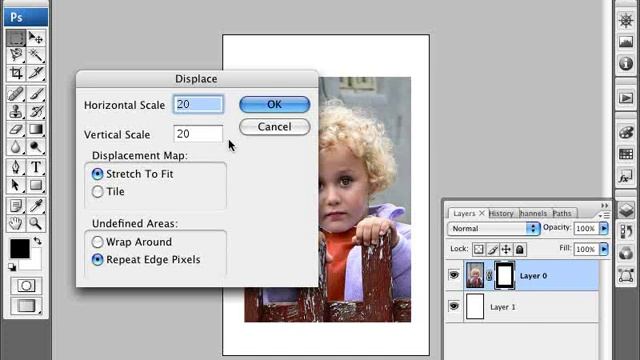Open the Actions panel play icon
This screenshot has height=360, width=640.
click(x=626, y=98)
